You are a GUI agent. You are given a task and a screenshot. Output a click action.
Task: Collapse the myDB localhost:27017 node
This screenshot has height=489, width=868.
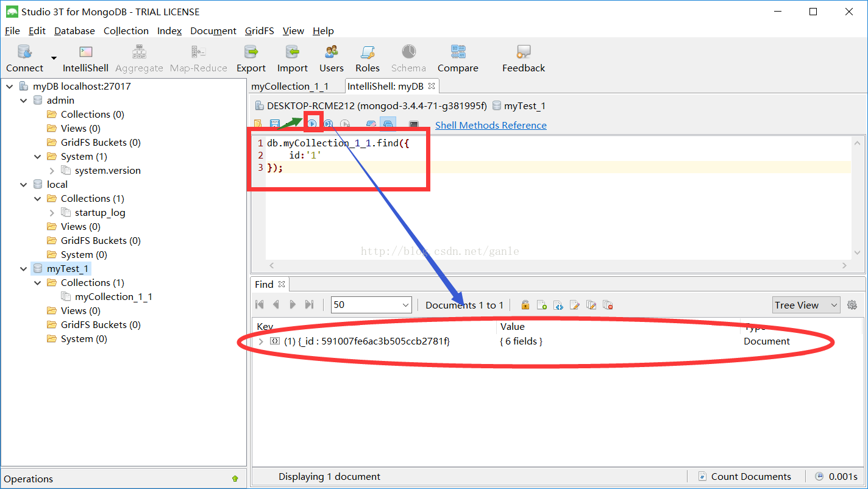(x=9, y=87)
